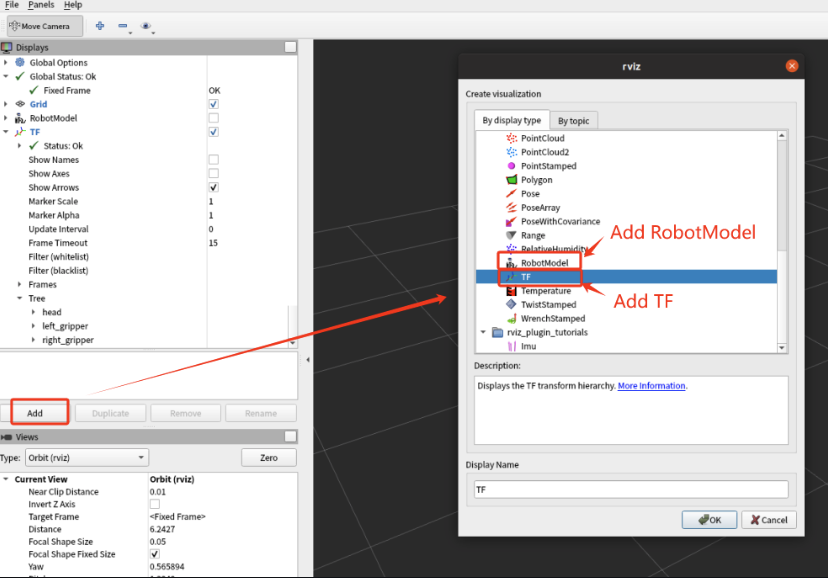Click the blue plus zoom icon in toolbar
Viewport: 828px width, 578px height.
pyautogui.click(x=99, y=26)
